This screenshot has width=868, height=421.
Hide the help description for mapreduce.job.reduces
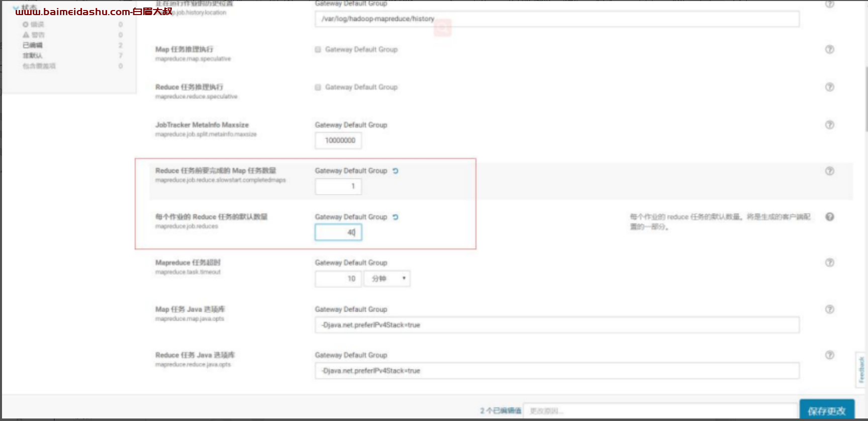(x=829, y=217)
